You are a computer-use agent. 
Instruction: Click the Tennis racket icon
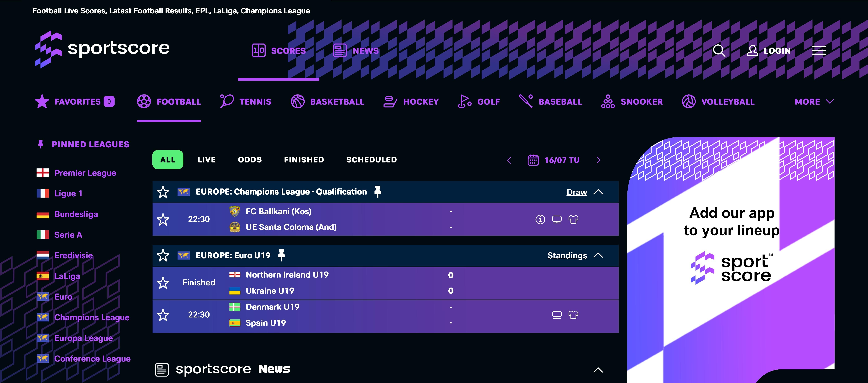(x=226, y=101)
